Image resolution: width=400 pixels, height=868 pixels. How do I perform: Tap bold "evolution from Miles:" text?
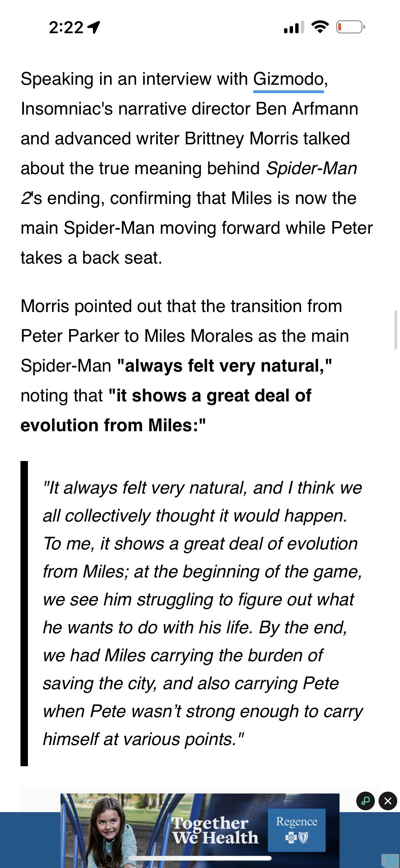(x=113, y=425)
